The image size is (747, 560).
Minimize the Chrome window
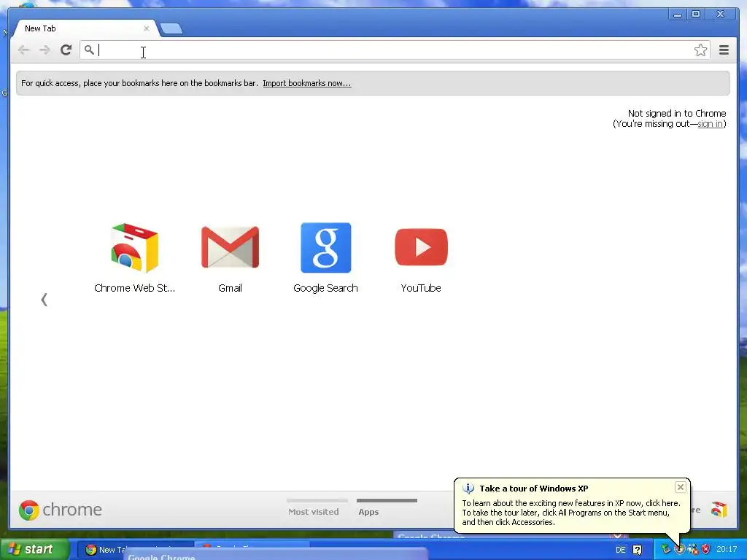(x=678, y=15)
